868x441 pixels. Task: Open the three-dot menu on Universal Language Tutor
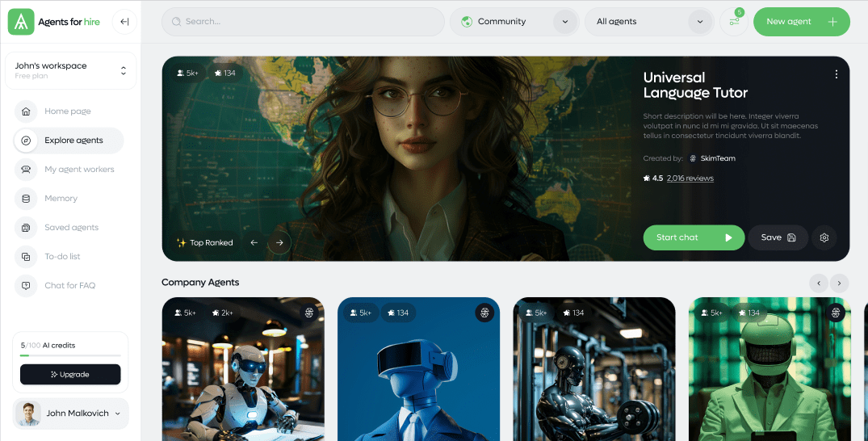836,74
